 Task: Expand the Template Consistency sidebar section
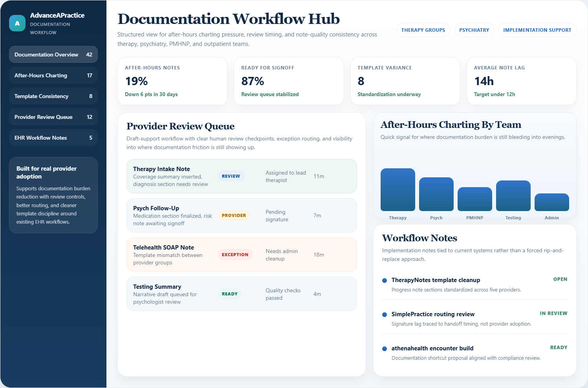point(53,96)
